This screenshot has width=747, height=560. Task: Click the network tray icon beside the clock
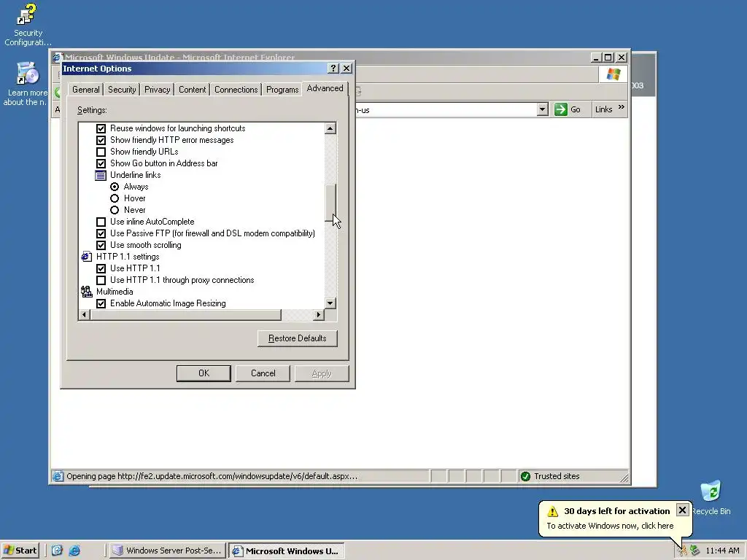click(695, 551)
